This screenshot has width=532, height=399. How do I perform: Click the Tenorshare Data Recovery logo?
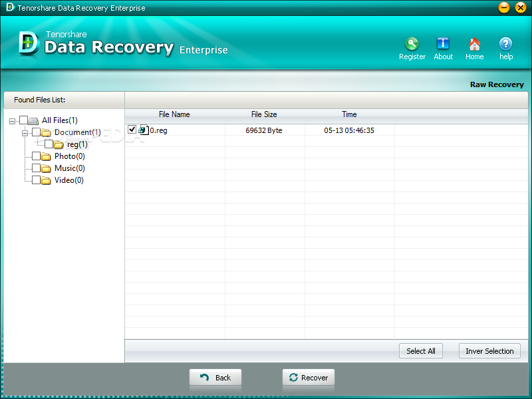click(29, 43)
